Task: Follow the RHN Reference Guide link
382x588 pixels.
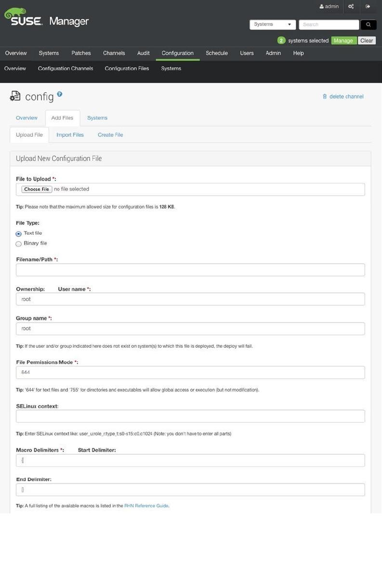Action: tap(146, 506)
